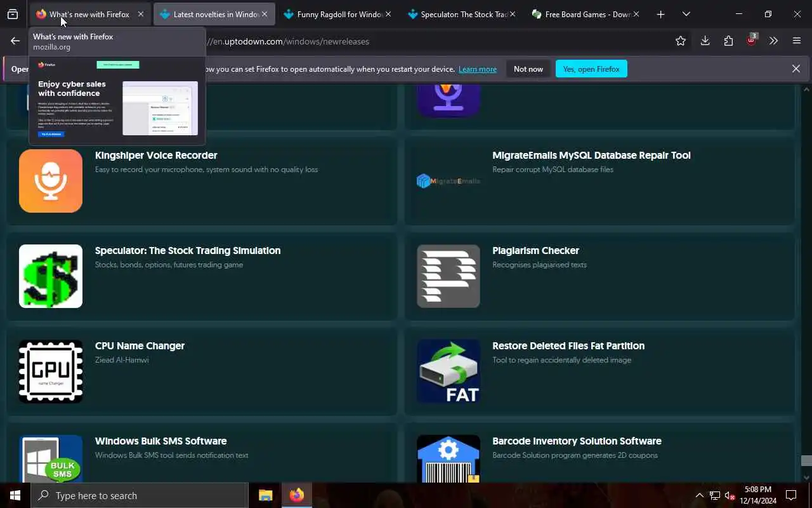Open the Windows Start menu
Image resolution: width=812 pixels, height=508 pixels.
point(15,495)
